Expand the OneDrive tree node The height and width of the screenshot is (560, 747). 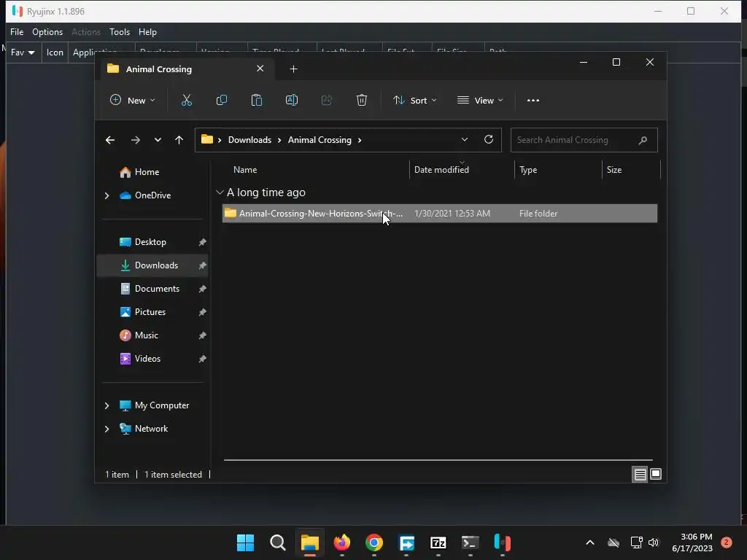pyautogui.click(x=107, y=195)
